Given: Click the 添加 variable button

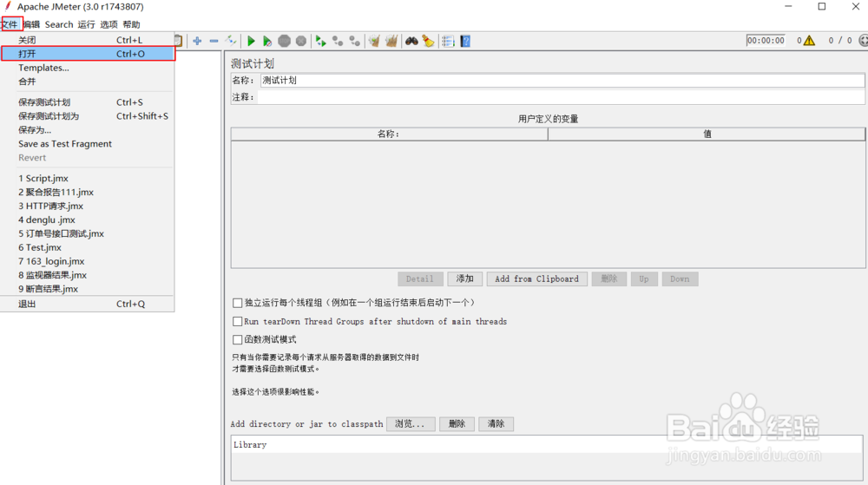Looking at the screenshot, I should coord(464,279).
